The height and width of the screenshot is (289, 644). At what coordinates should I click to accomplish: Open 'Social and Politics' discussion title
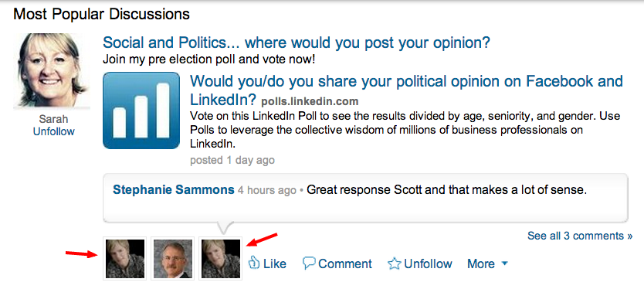click(297, 42)
